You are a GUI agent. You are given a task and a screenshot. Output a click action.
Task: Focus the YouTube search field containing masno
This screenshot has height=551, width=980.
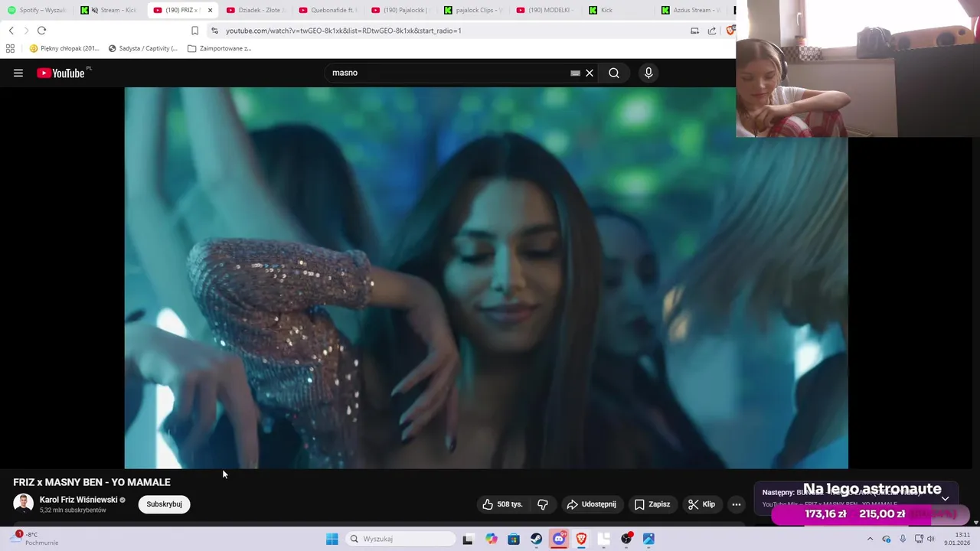pos(448,73)
